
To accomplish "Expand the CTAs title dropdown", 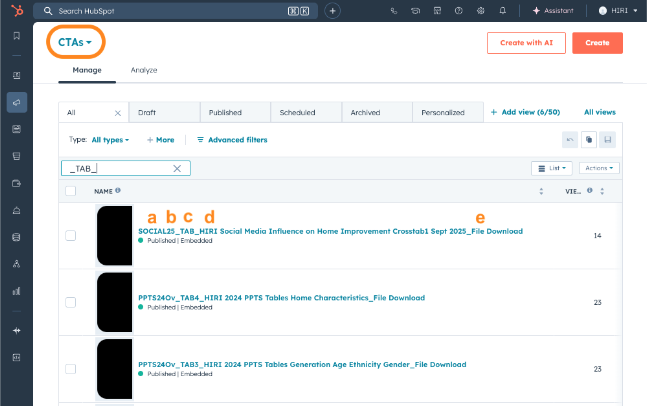I will pyautogui.click(x=75, y=43).
